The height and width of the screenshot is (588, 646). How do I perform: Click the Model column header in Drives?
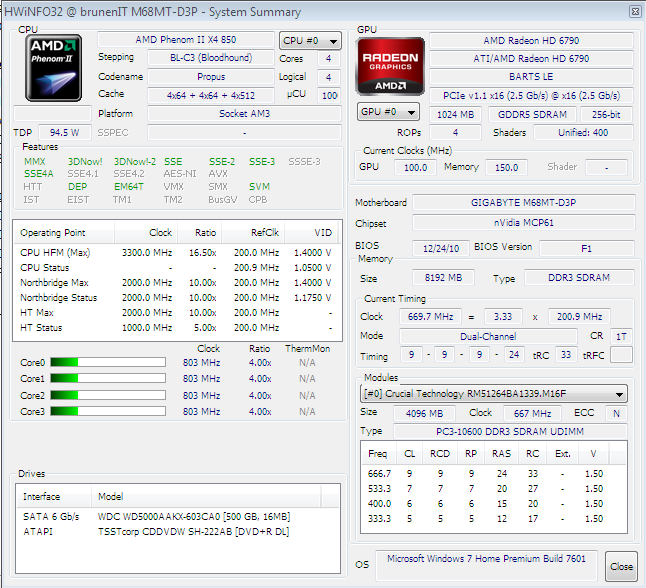206,497
